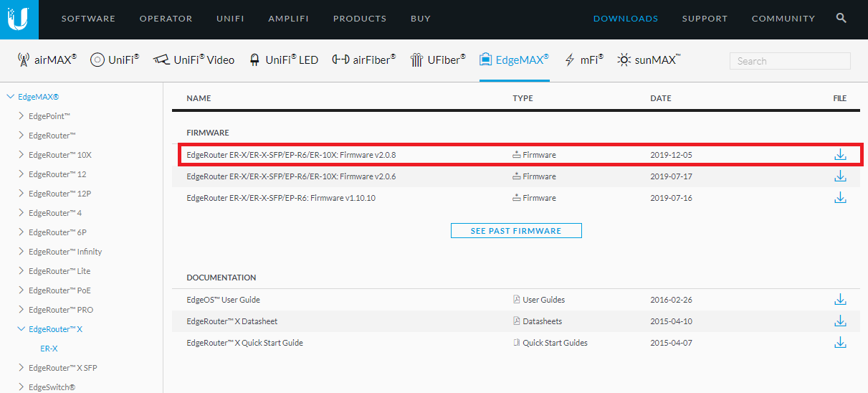
Task: Select ER-X in the sidebar tree
Action: tap(49, 349)
